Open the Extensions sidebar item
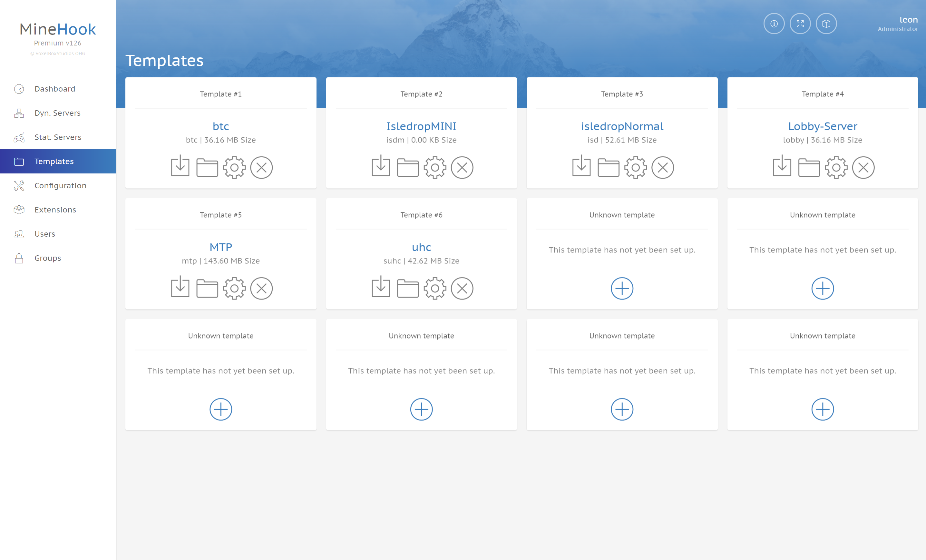Image resolution: width=926 pixels, height=560 pixels. point(55,210)
